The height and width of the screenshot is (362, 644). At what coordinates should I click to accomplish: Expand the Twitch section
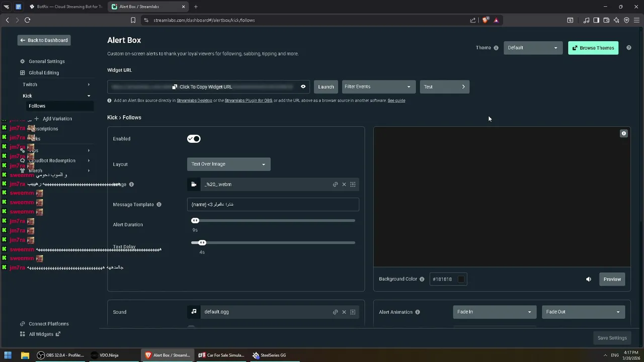(x=56, y=84)
